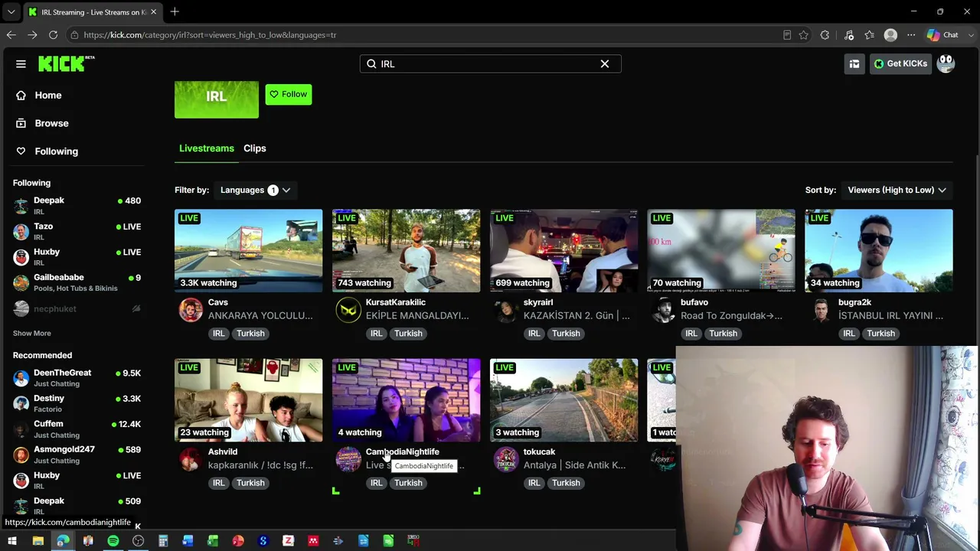Click tokucak channel avatar
Screen dimensions: 980x551
[506, 459]
